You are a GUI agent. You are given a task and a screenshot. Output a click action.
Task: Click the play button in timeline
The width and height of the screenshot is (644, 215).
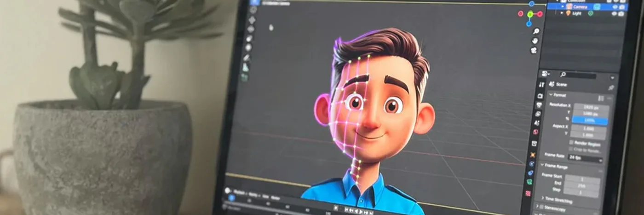click(x=361, y=211)
